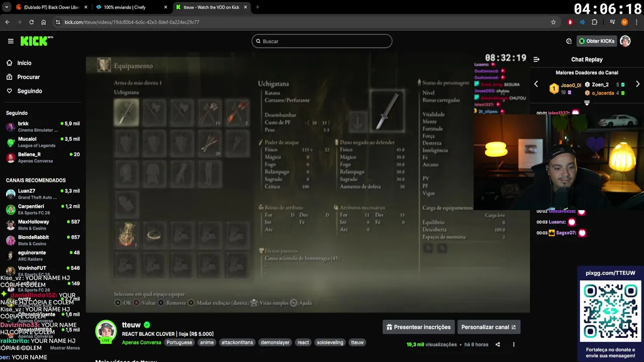Expand the donors leaderboard handle
The height and width of the screenshot is (362, 644).
587,103
